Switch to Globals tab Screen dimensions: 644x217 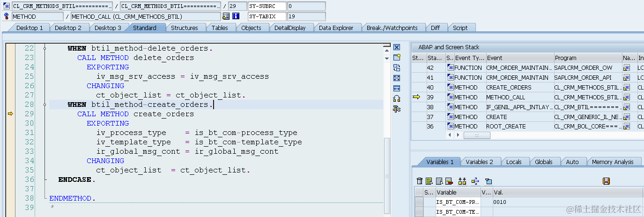[x=544, y=162]
